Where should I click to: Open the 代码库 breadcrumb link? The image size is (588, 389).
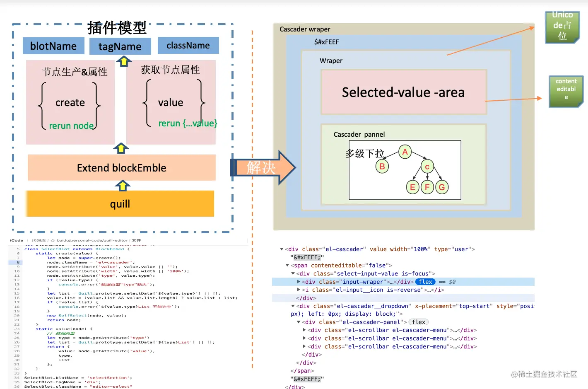point(39,240)
